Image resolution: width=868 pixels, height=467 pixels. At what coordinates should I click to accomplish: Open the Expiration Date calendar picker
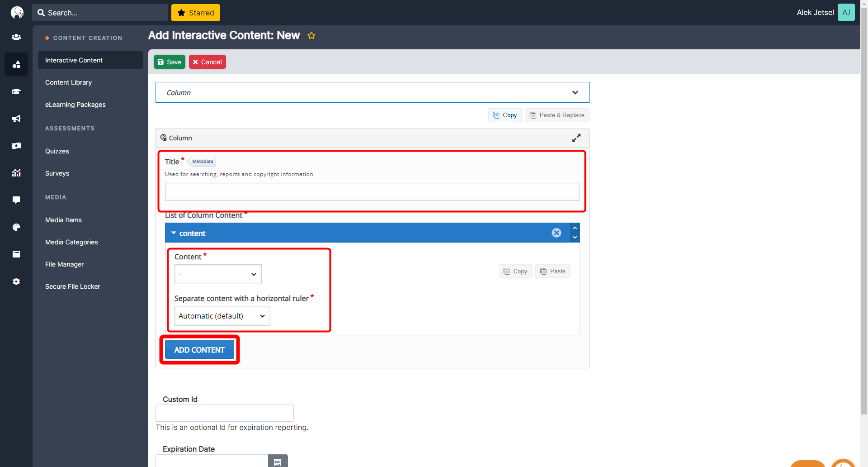coord(278,461)
